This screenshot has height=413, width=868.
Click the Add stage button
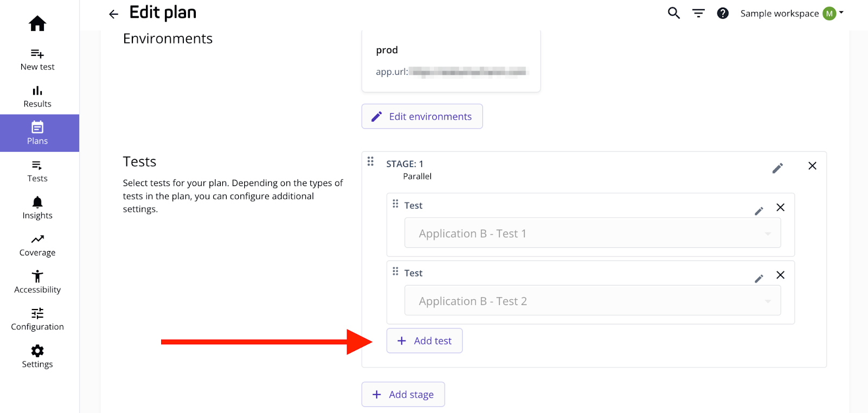[403, 394]
